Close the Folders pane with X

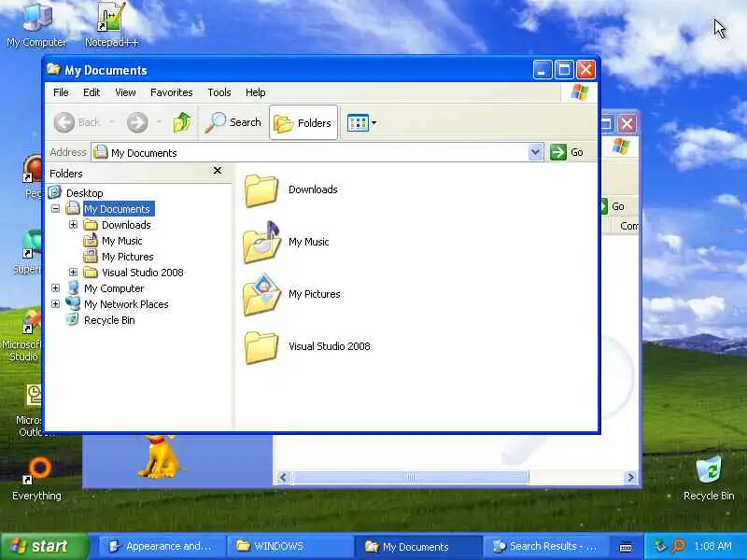pyautogui.click(x=218, y=171)
